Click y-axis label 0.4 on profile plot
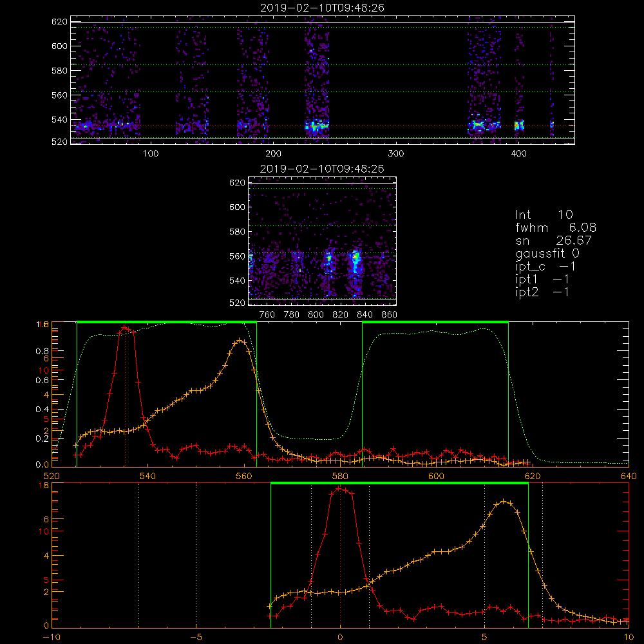 [43, 410]
